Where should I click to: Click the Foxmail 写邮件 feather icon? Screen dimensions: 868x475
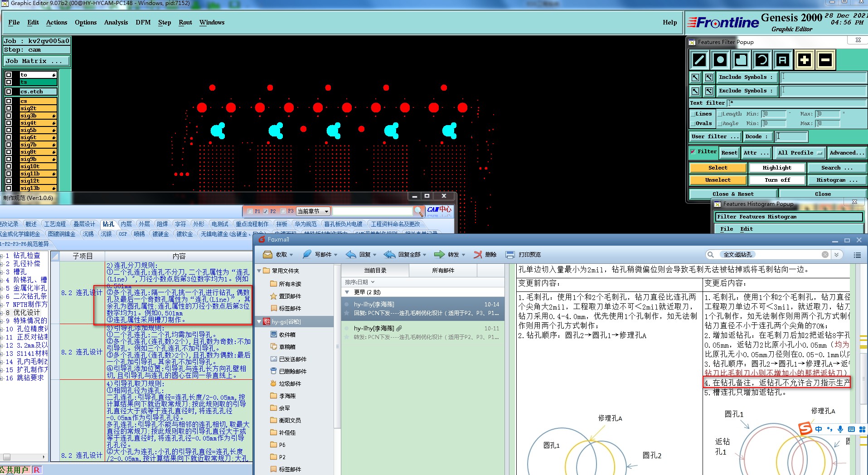pyautogui.click(x=307, y=254)
